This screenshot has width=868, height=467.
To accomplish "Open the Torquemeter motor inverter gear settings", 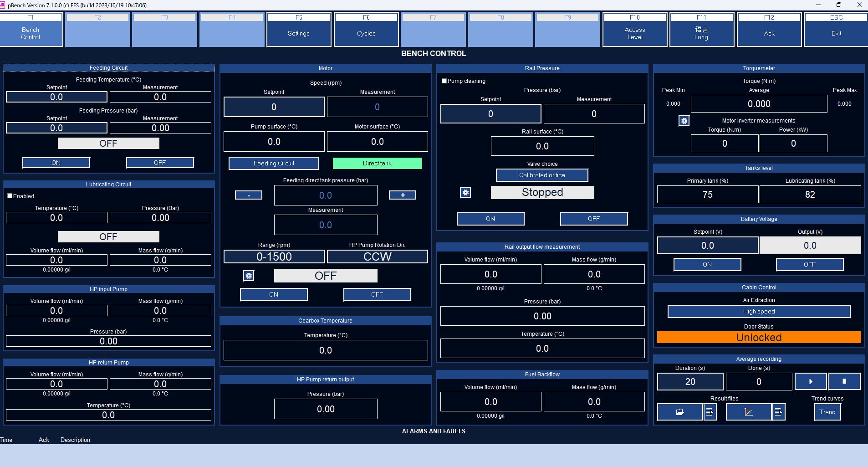I will coord(684,121).
